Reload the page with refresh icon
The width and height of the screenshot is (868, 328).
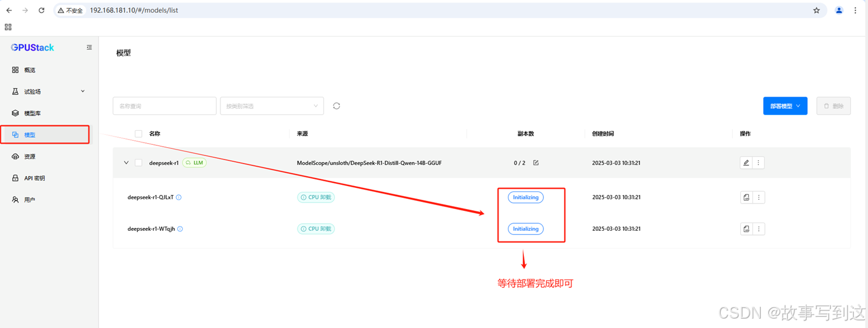41,10
